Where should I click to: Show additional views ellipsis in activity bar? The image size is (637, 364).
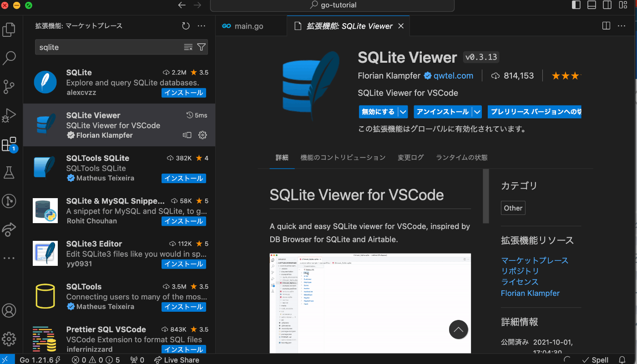coord(9,258)
